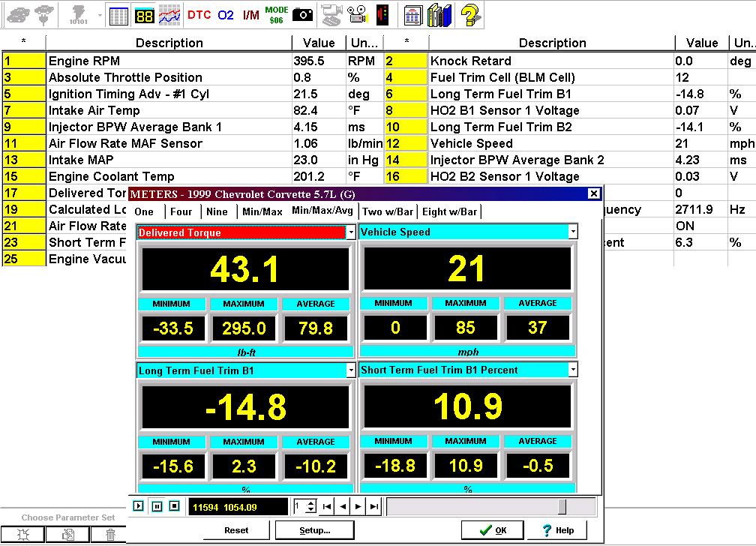The image size is (756, 546).
Task: Open Short Term Fuel Trim B1 dropdown
Action: tap(573, 370)
